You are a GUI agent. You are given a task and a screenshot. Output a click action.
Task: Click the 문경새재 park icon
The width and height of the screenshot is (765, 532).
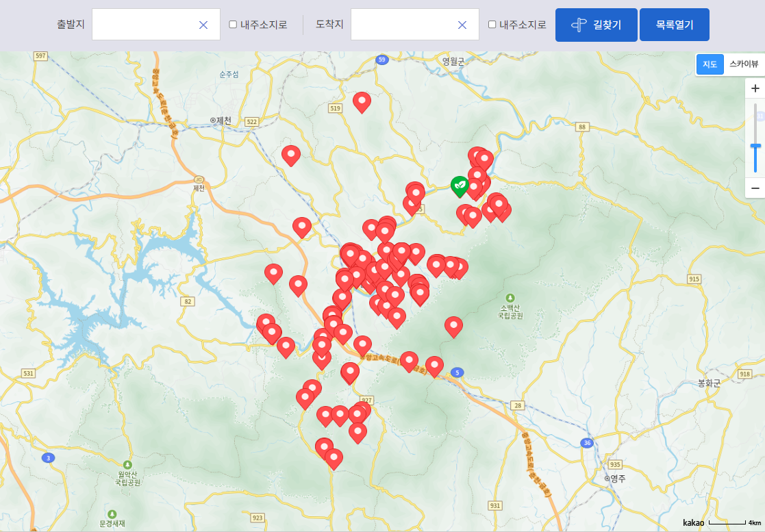tap(112, 514)
